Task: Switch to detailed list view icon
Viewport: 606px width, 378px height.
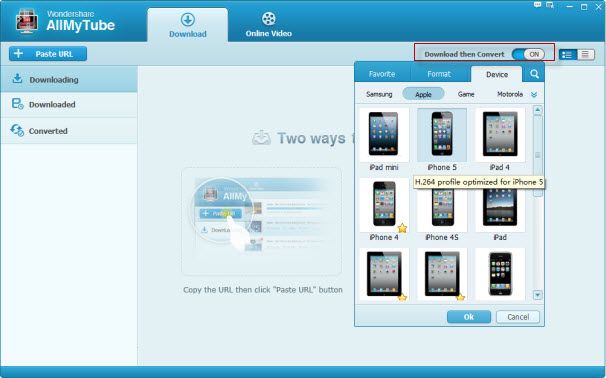Action: (x=567, y=54)
